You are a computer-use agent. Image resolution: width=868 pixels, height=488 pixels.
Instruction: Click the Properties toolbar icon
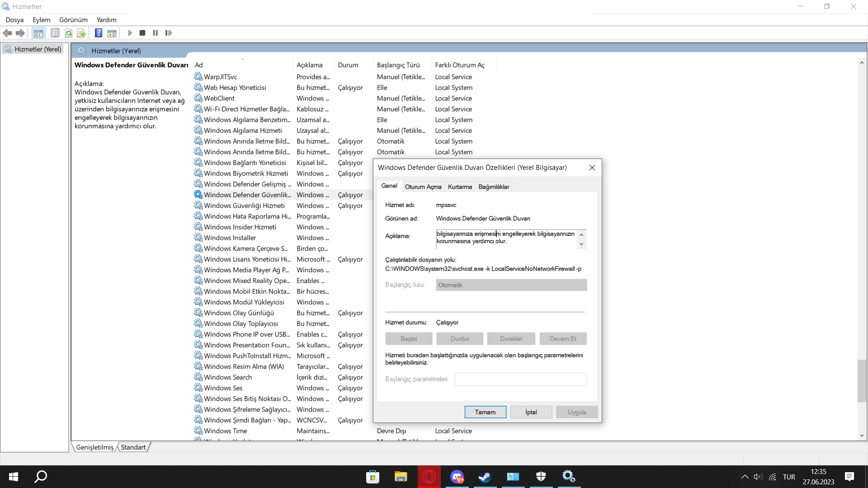tap(55, 33)
